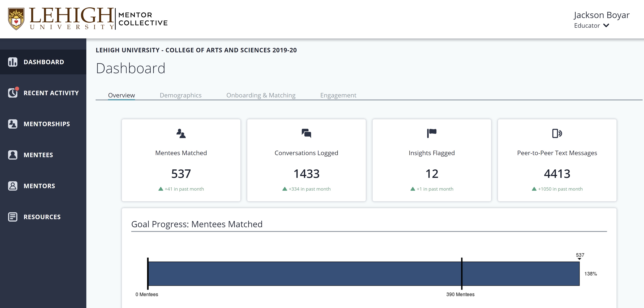Go to the MENTEES sidebar page
The image size is (644, 308).
[x=43, y=155]
